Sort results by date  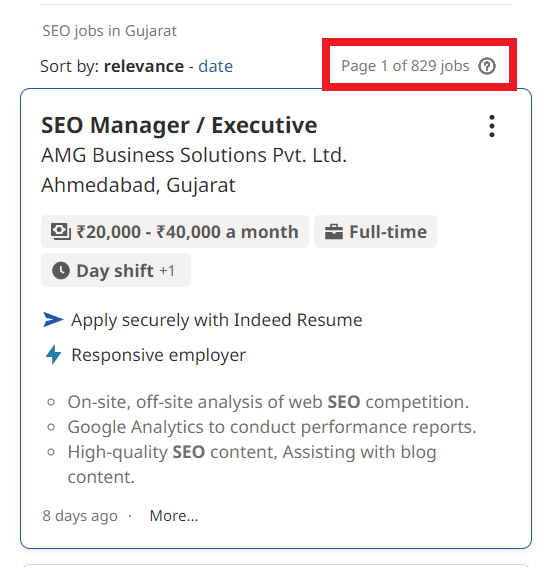pyautogui.click(x=215, y=67)
